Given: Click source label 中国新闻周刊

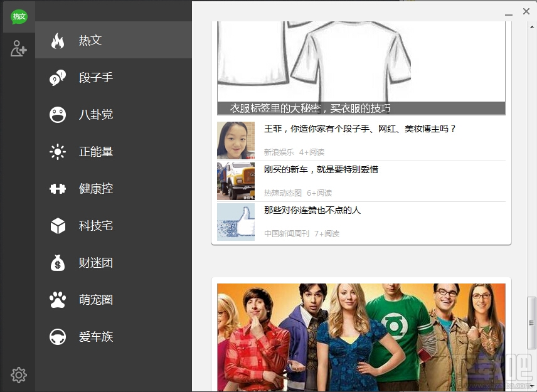Looking at the screenshot, I should click(x=286, y=233).
